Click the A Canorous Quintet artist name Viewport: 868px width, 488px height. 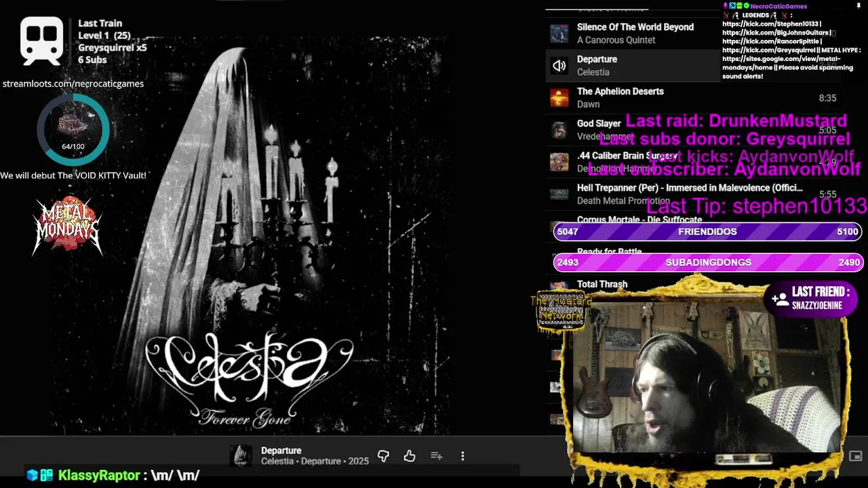616,40
